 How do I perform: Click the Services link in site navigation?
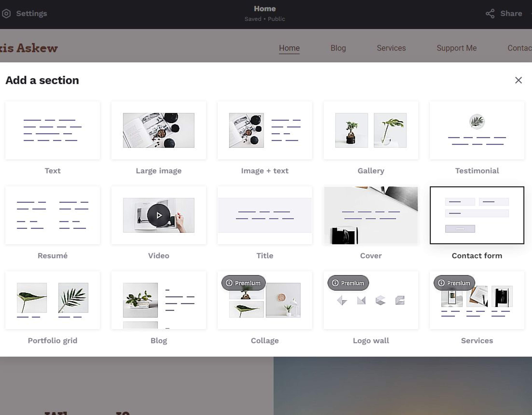pos(391,48)
